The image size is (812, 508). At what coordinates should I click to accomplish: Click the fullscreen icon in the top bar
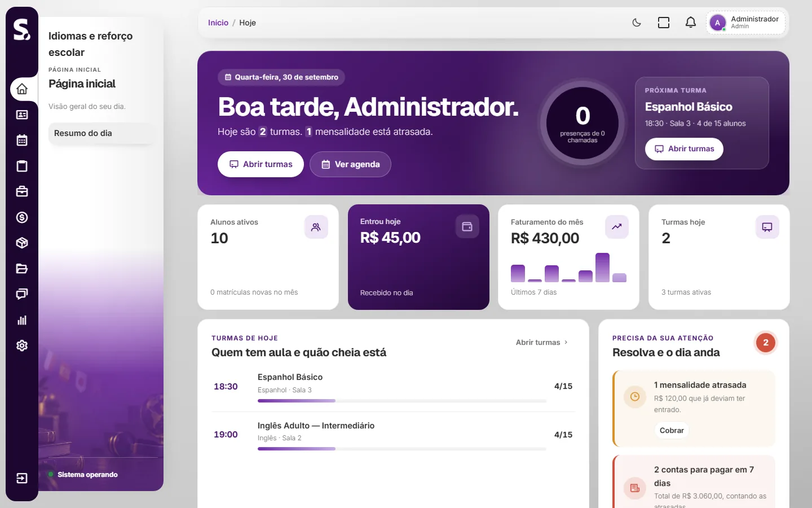tap(664, 23)
